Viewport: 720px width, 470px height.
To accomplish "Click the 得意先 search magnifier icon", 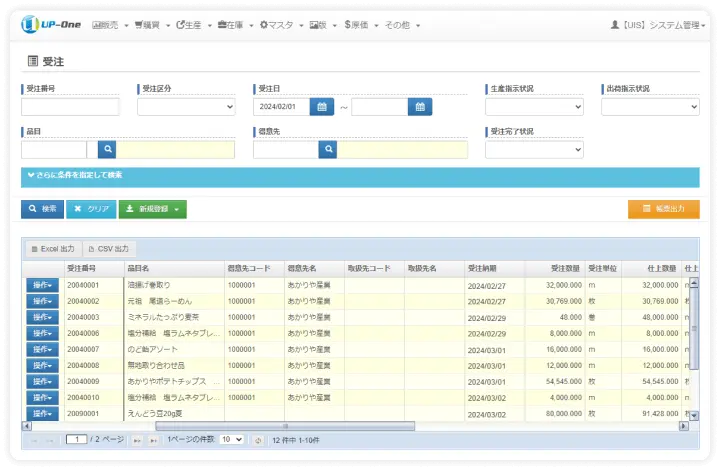I will coord(327,150).
